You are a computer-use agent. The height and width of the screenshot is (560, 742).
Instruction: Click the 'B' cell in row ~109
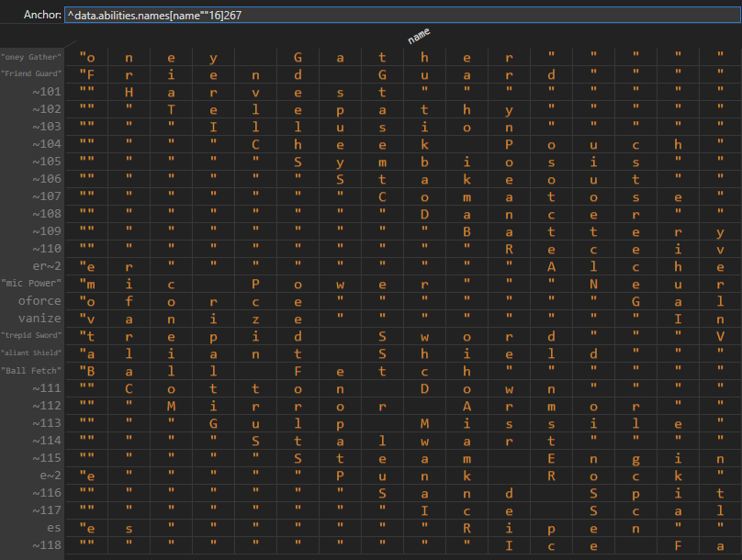[x=467, y=231]
